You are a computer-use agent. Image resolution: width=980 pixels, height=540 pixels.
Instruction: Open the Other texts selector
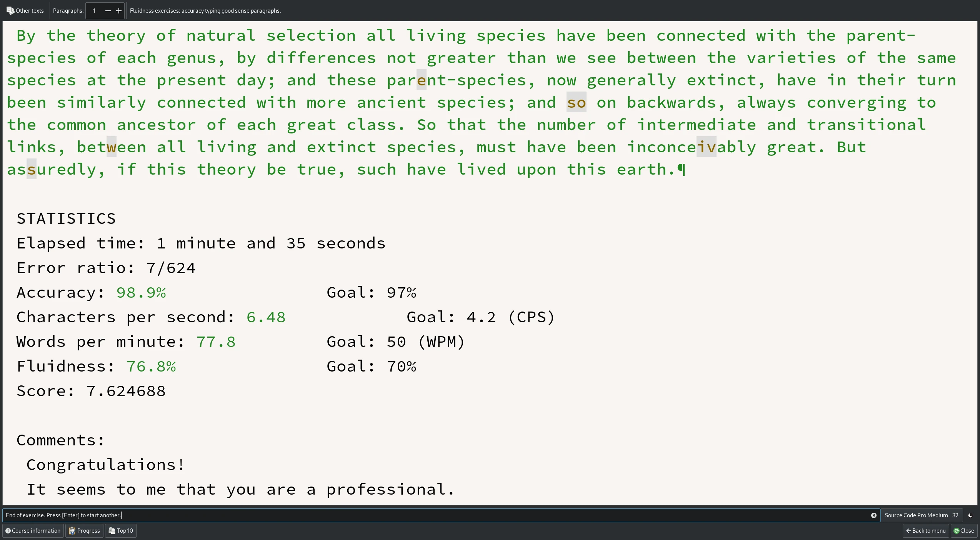click(x=25, y=11)
